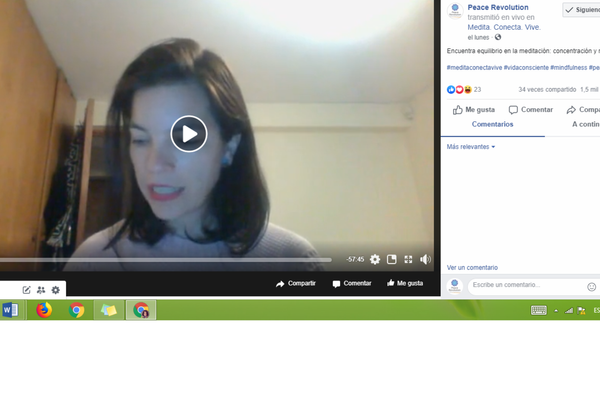Select the Comentarios tab

click(492, 124)
